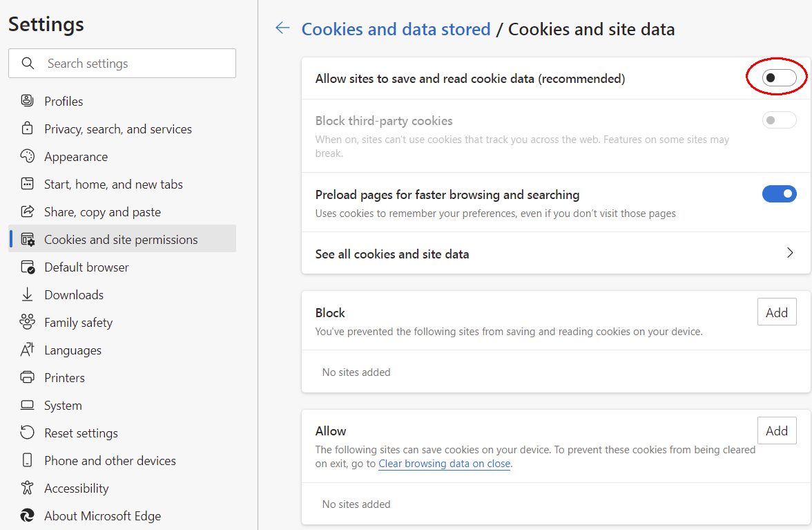The image size is (812, 530).
Task: Click the Accessibility figure icon
Action: click(x=28, y=488)
